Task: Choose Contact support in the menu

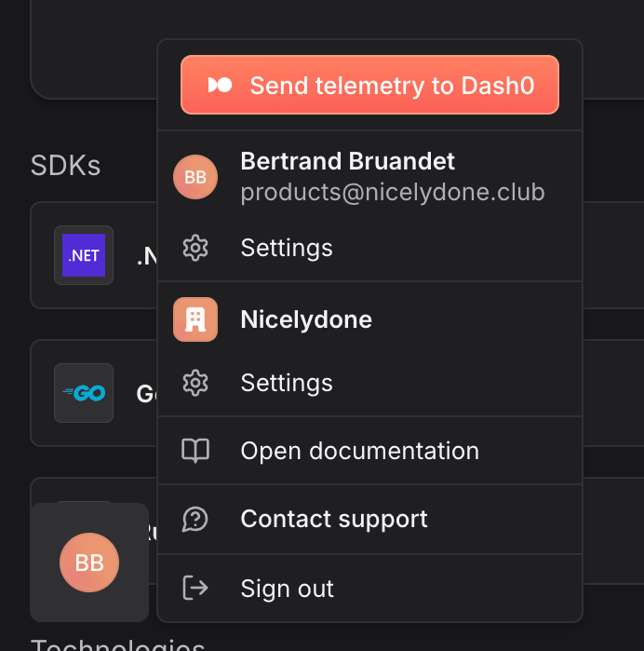Action: point(334,519)
